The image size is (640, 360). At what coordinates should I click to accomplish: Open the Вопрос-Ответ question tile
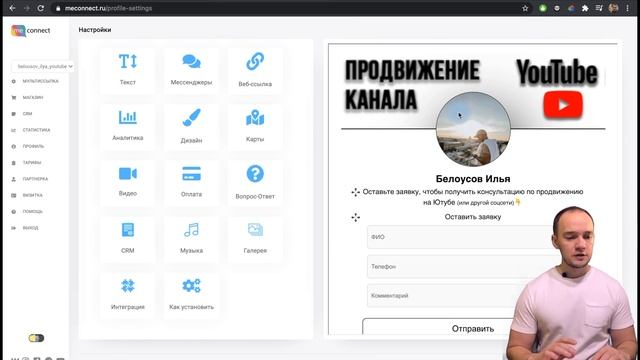[x=255, y=182]
